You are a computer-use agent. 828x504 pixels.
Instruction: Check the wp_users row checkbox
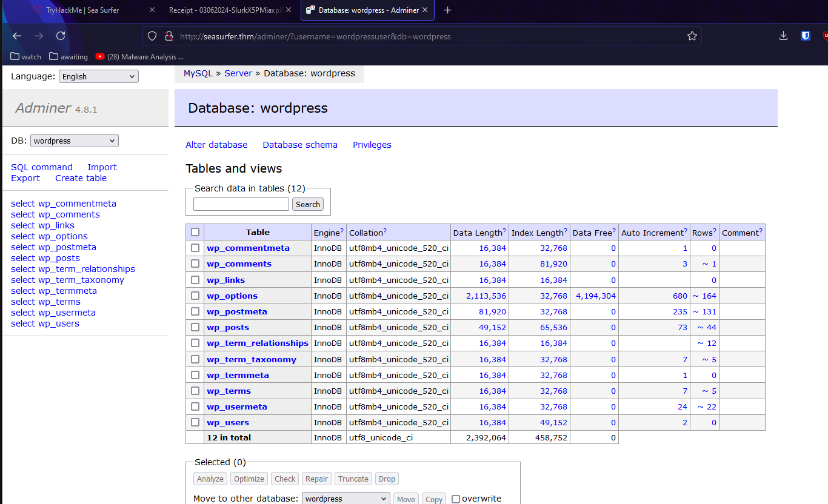[195, 422]
